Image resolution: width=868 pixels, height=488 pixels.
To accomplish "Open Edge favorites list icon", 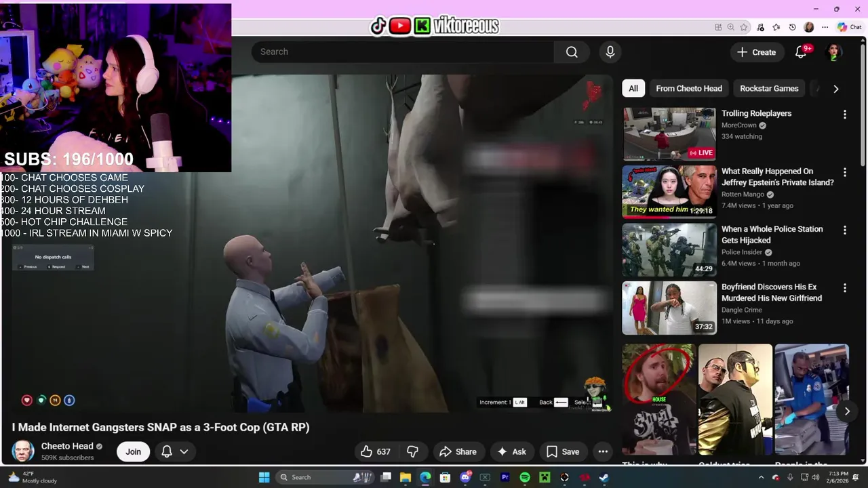I will click(776, 27).
